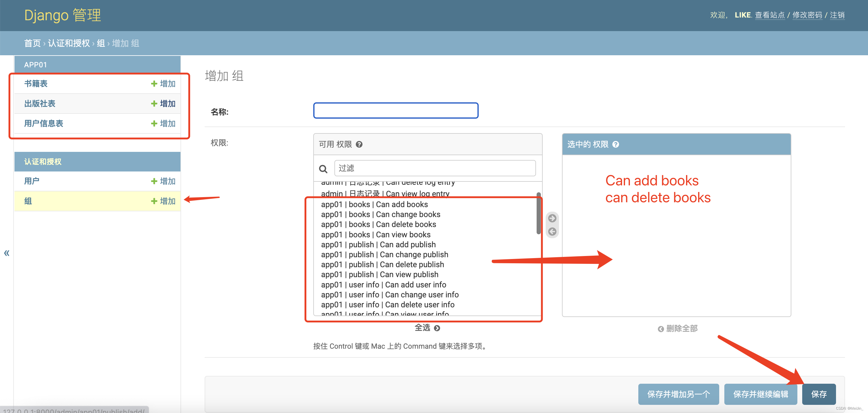
Task: Click help icon beside 可用 权限
Action: pos(359,144)
